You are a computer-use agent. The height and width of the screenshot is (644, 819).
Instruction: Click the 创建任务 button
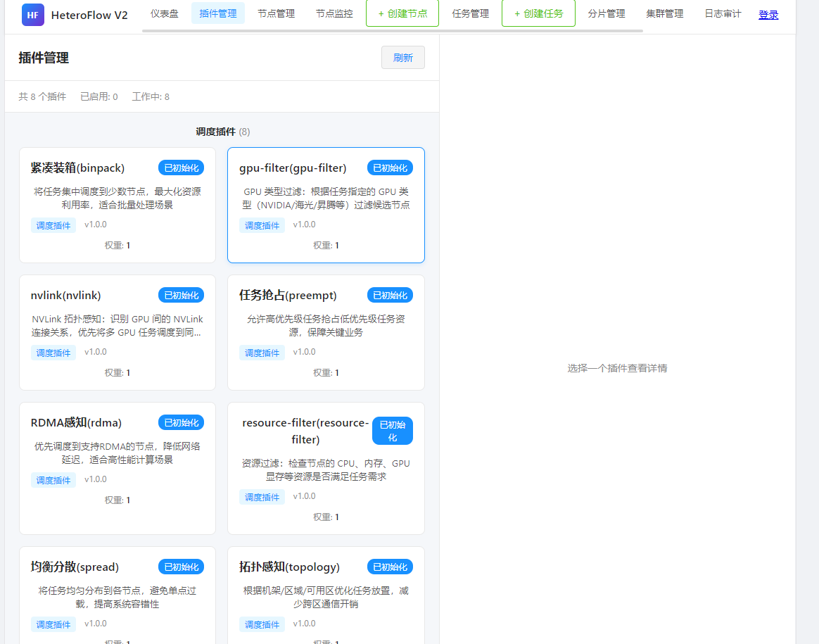click(538, 13)
